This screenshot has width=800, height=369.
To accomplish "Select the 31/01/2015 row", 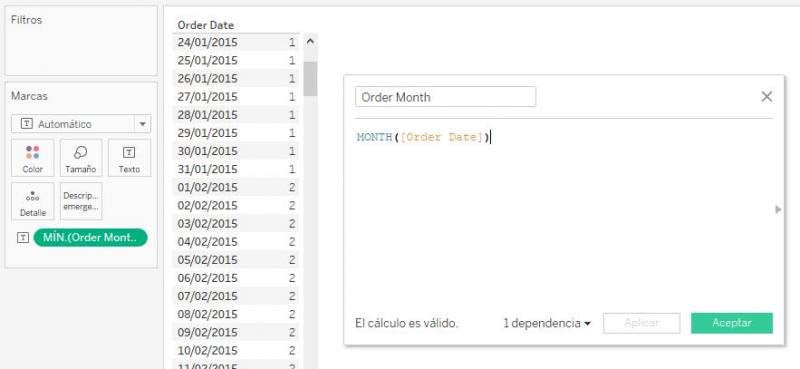I will [236, 169].
